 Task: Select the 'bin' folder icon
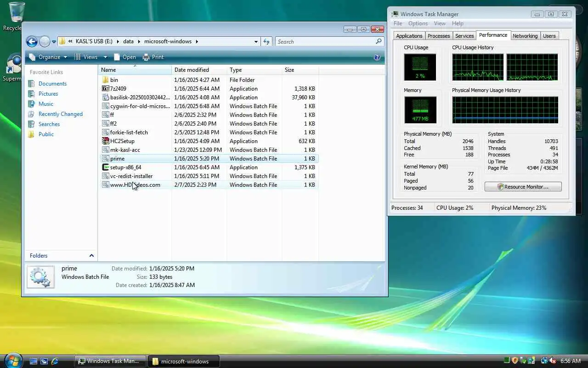pos(105,80)
